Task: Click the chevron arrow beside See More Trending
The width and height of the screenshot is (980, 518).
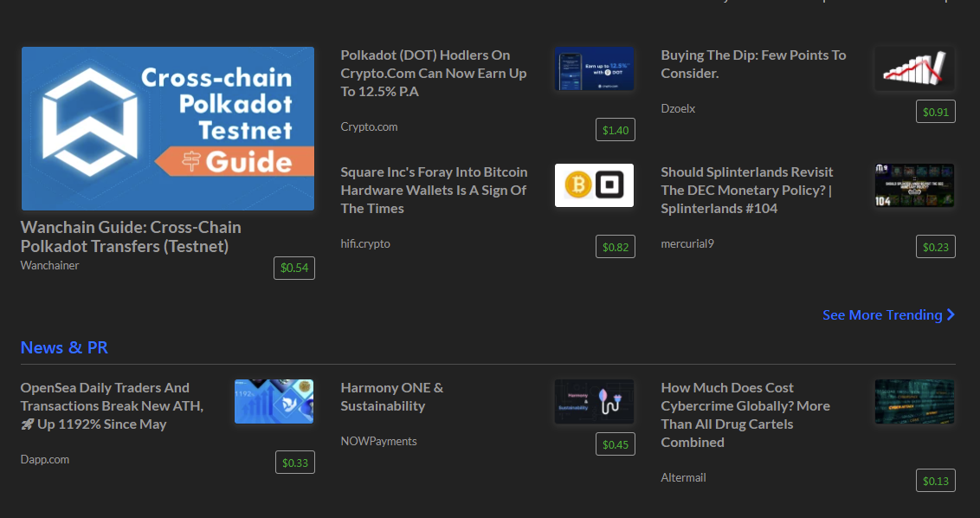Action: pyautogui.click(x=951, y=314)
